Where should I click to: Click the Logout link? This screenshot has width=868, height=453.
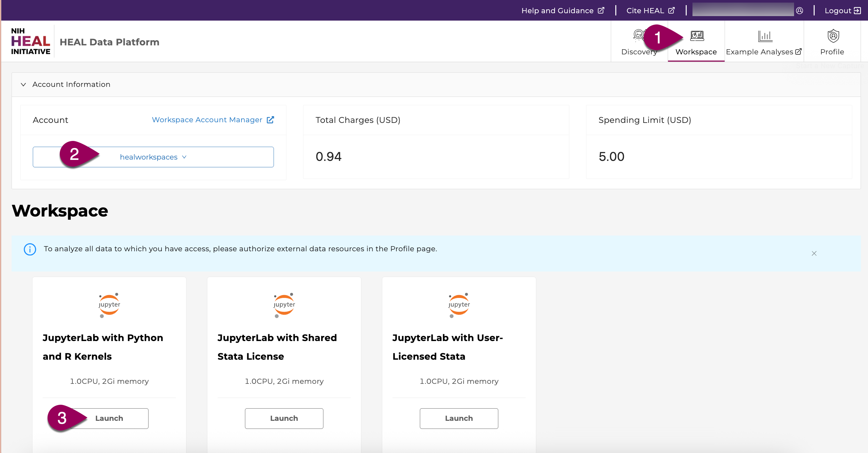tap(842, 11)
